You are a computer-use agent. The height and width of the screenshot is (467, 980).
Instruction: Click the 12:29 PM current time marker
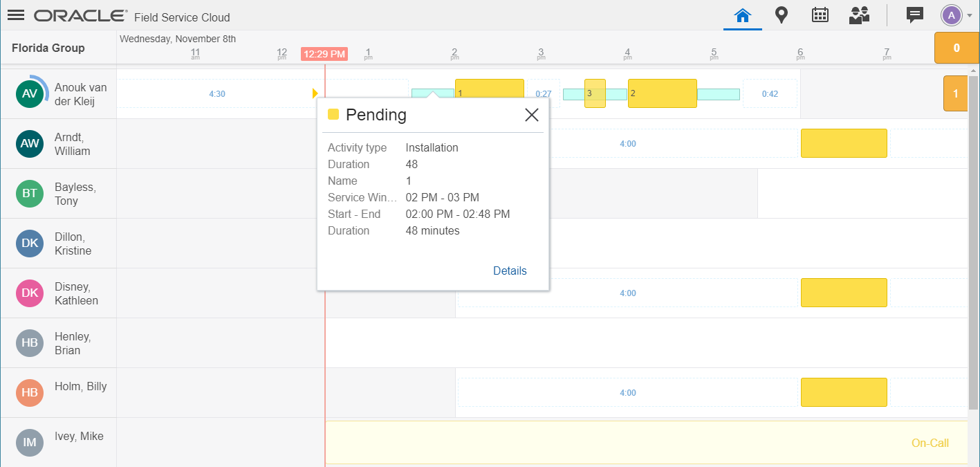[324, 54]
